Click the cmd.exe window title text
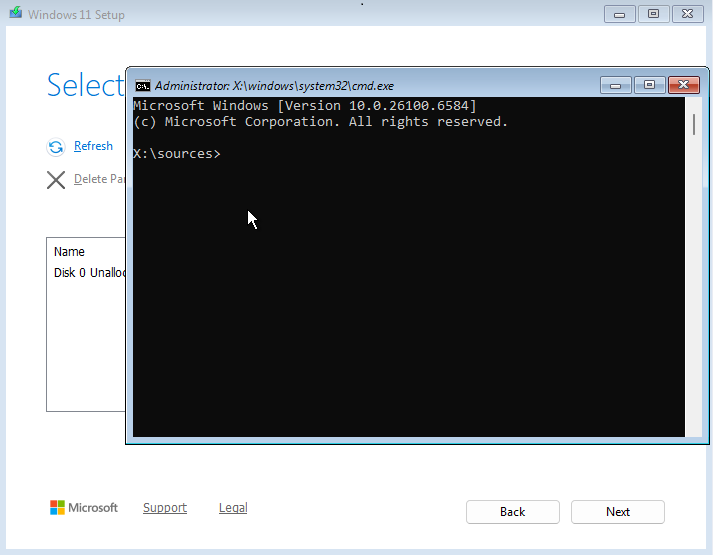The width and height of the screenshot is (713, 555). point(274,86)
